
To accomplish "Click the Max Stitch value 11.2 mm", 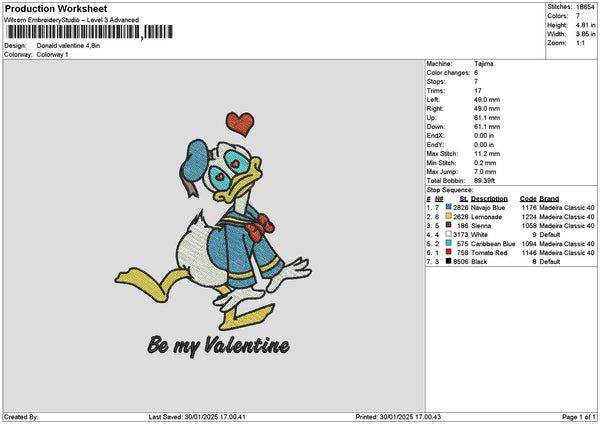I will pos(487,154).
